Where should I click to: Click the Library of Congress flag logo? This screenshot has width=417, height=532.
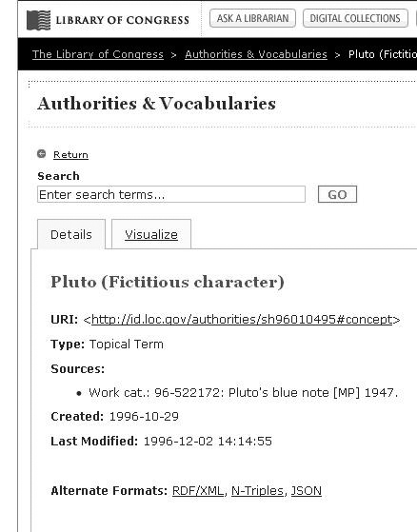[x=39, y=20]
